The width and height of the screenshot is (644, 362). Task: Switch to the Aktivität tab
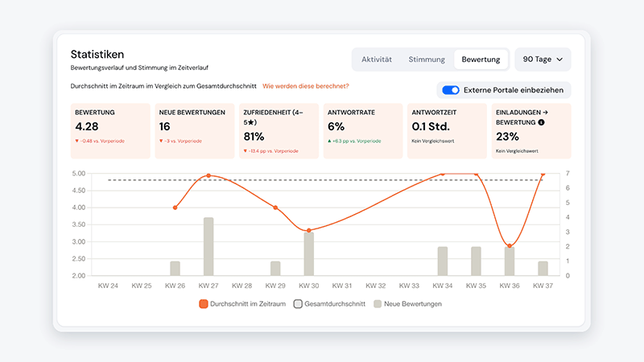coord(376,60)
